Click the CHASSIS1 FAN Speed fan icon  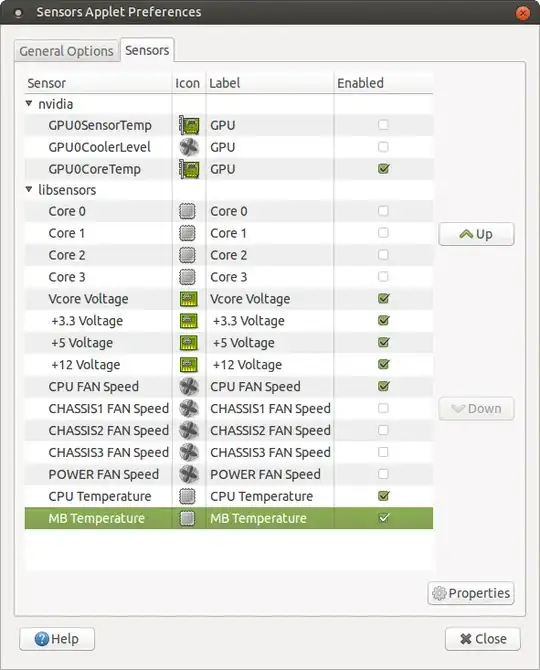(188, 408)
